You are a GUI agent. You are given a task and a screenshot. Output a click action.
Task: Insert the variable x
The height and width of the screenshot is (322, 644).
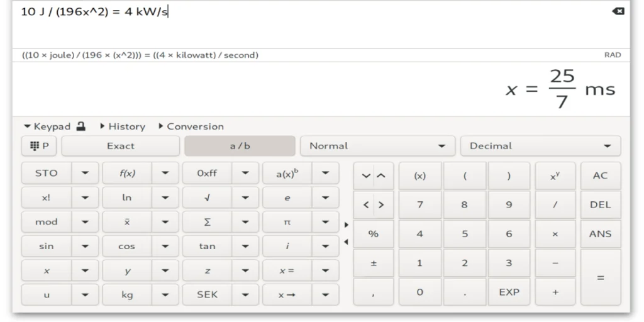click(x=47, y=270)
